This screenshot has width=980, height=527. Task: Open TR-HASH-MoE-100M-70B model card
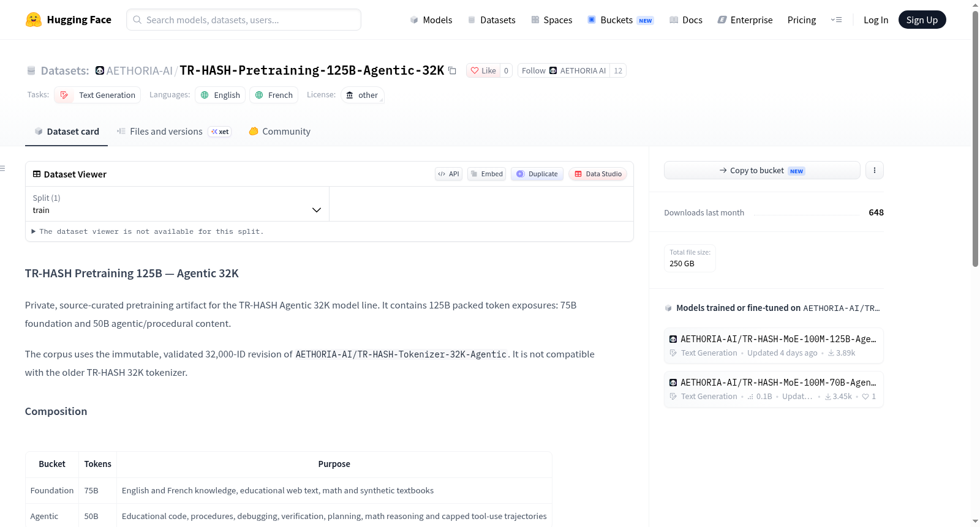point(774,389)
